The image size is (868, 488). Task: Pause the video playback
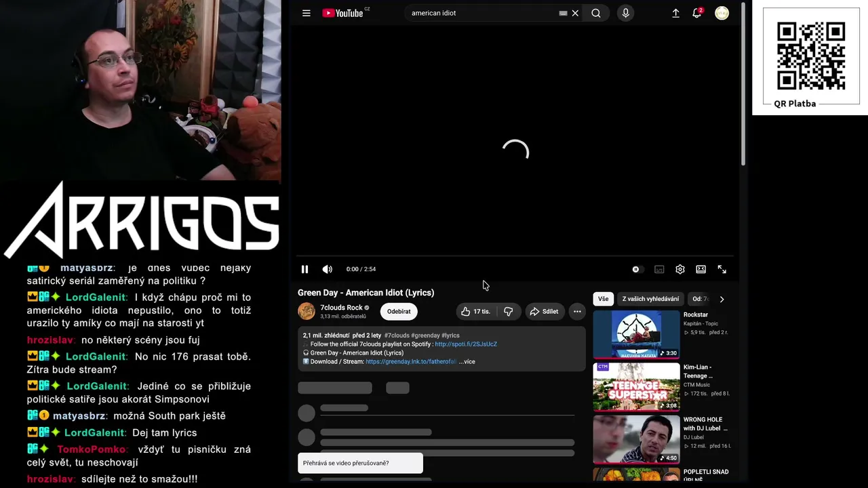304,269
